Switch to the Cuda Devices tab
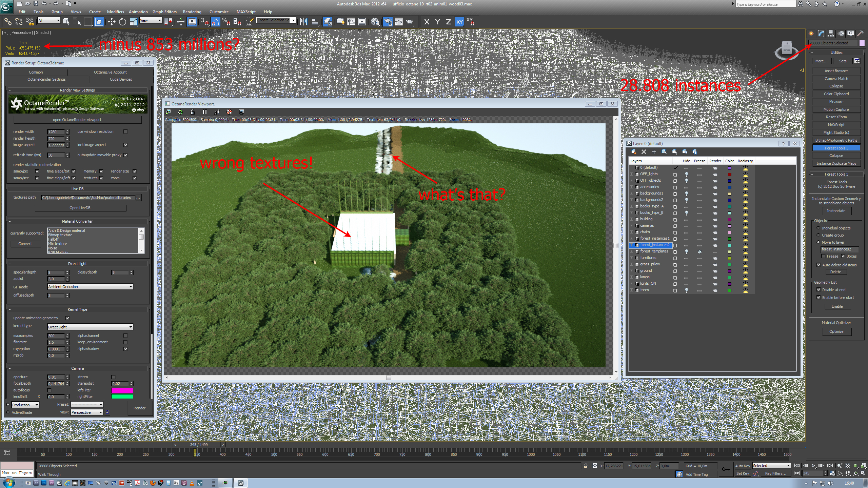Image resolution: width=868 pixels, height=488 pixels. (121, 79)
